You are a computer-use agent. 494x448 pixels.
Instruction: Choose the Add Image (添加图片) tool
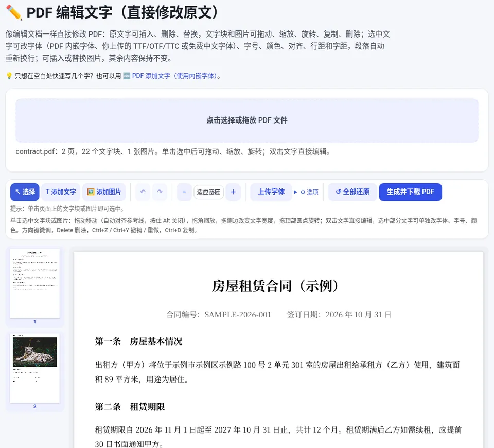pos(104,192)
